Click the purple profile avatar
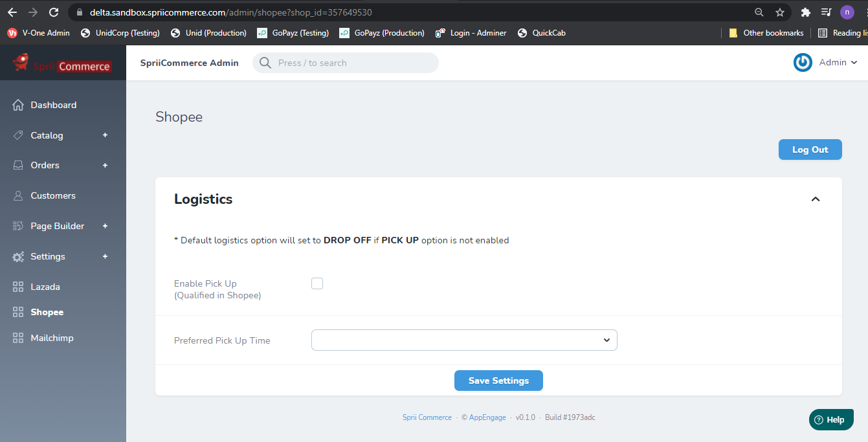The height and width of the screenshot is (442, 868). [x=847, y=12]
